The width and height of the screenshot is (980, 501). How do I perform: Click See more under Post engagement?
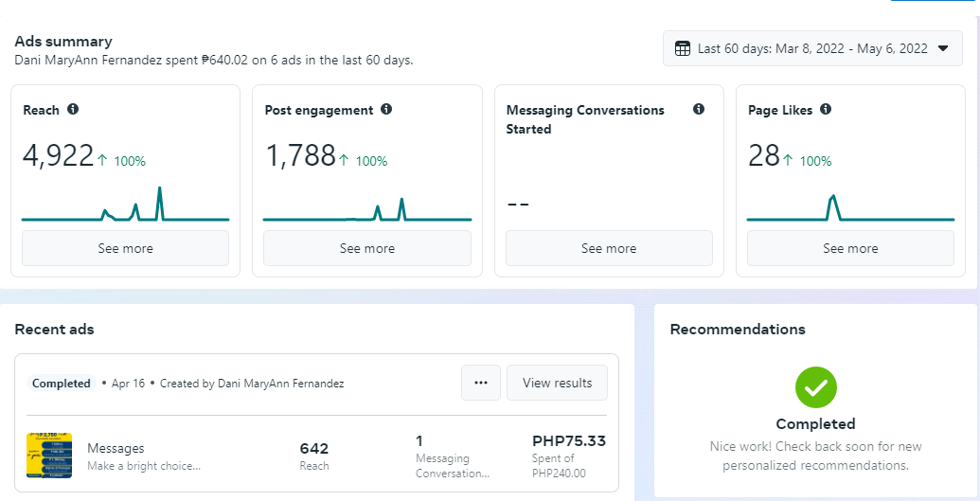pyautogui.click(x=367, y=248)
